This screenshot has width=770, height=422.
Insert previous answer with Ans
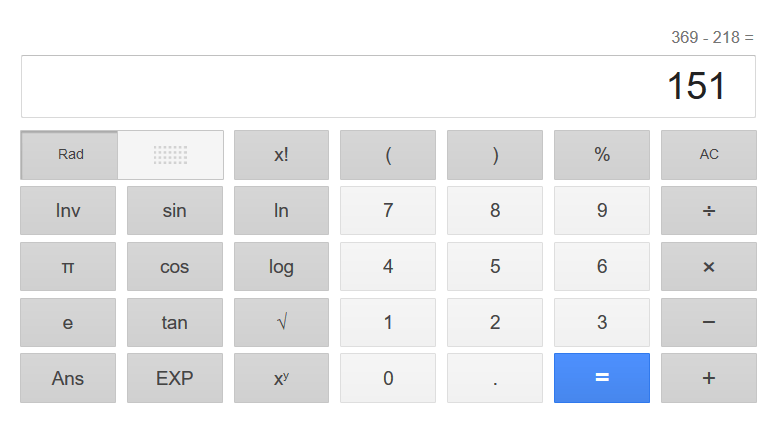[x=68, y=378]
